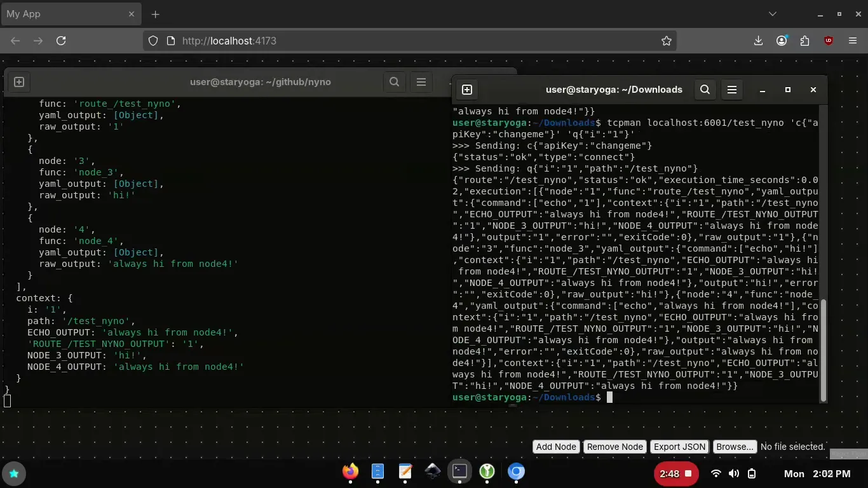Image resolution: width=868 pixels, height=488 pixels.
Task: Click the shield tracking protection icon
Action: [153, 41]
